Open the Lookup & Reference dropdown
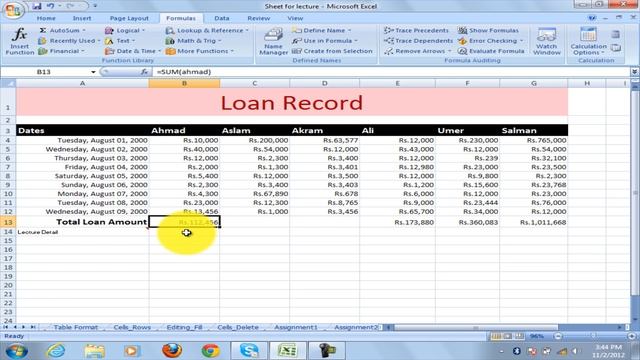This screenshot has width=640, height=360. 207,31
